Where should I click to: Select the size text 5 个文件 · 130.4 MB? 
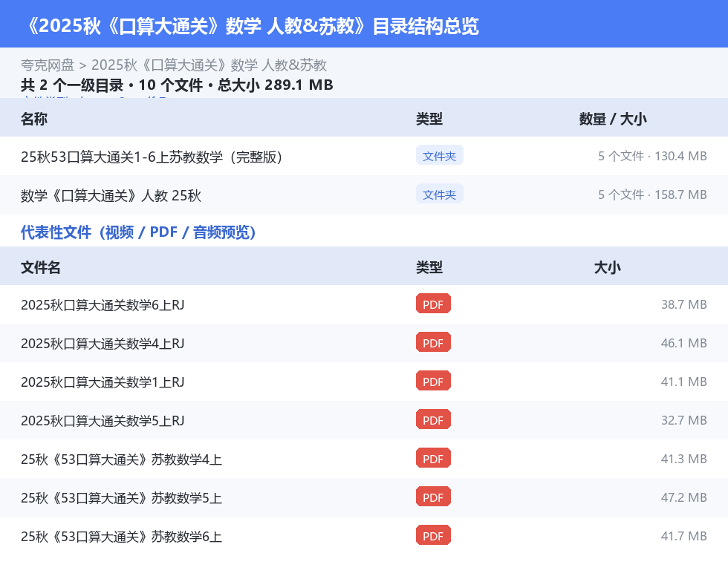(x=652, y=156)
